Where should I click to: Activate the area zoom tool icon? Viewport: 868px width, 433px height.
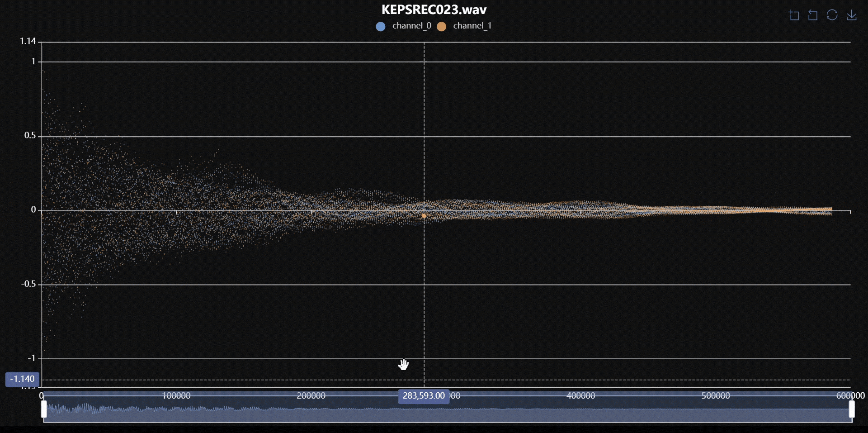tap(794, 15)
